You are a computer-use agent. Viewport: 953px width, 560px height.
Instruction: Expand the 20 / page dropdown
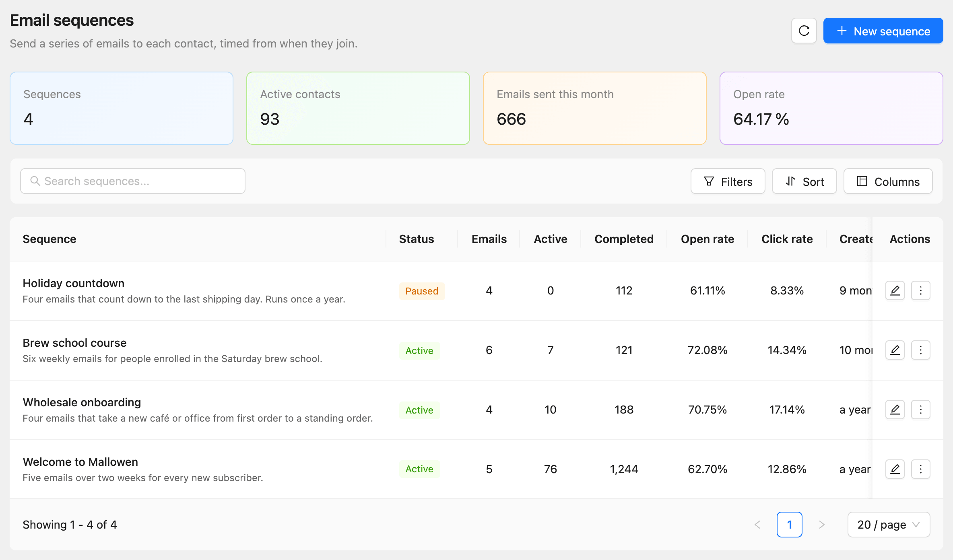point(889,525)
